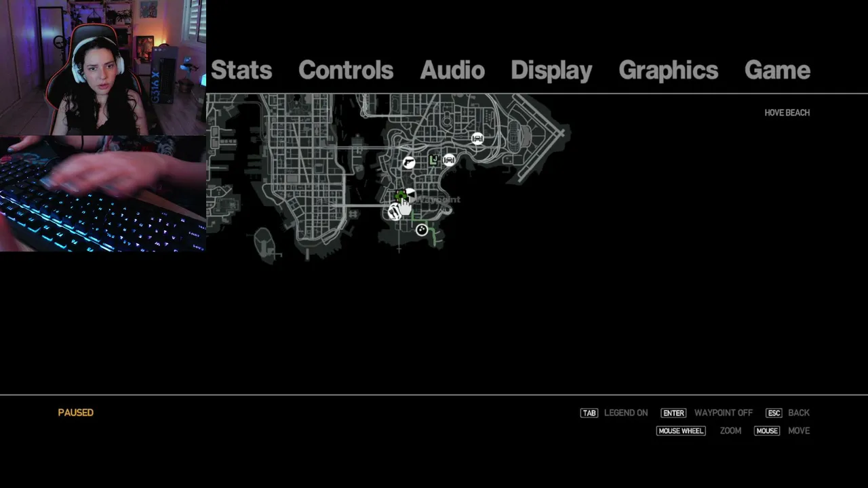Go to the Display tab
Image resolution: width=868 pixels, height=488 pixels.
(551, 70)
